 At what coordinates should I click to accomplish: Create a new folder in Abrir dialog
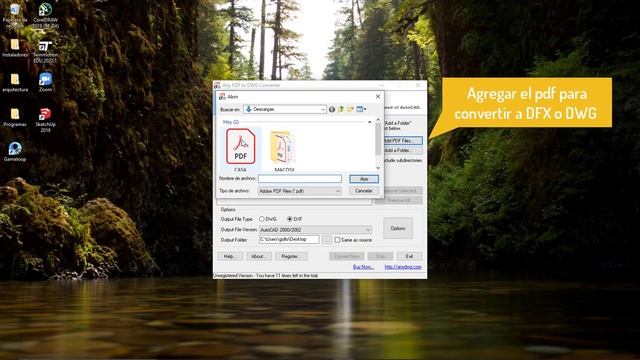[351, 109]
